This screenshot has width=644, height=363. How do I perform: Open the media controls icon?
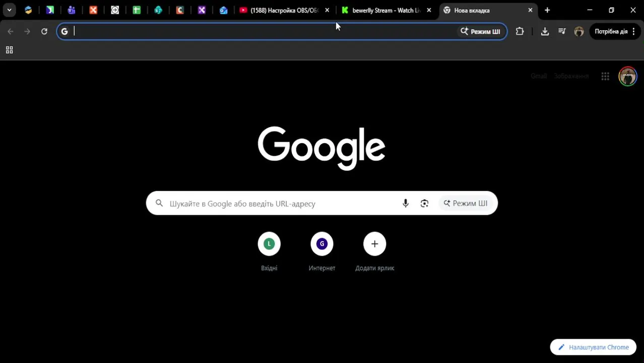tap(562, 31)
